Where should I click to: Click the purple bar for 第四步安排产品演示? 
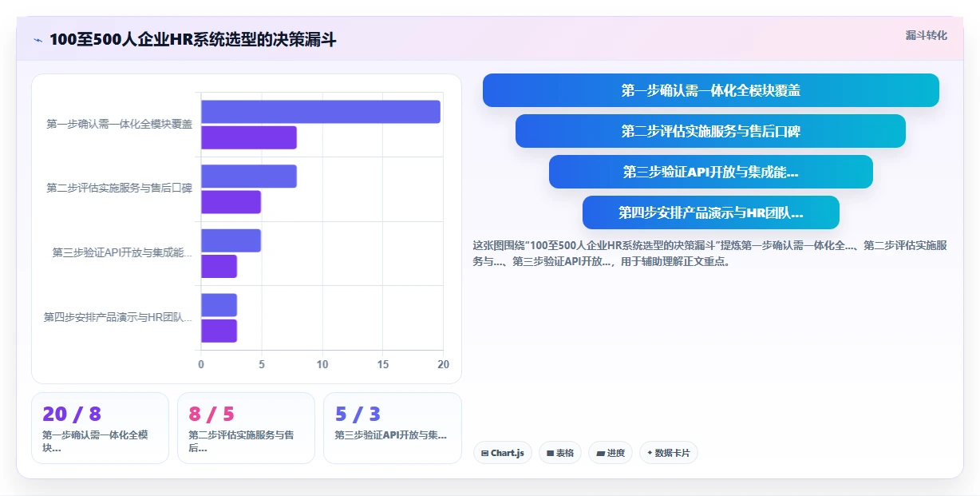point(219,331)
